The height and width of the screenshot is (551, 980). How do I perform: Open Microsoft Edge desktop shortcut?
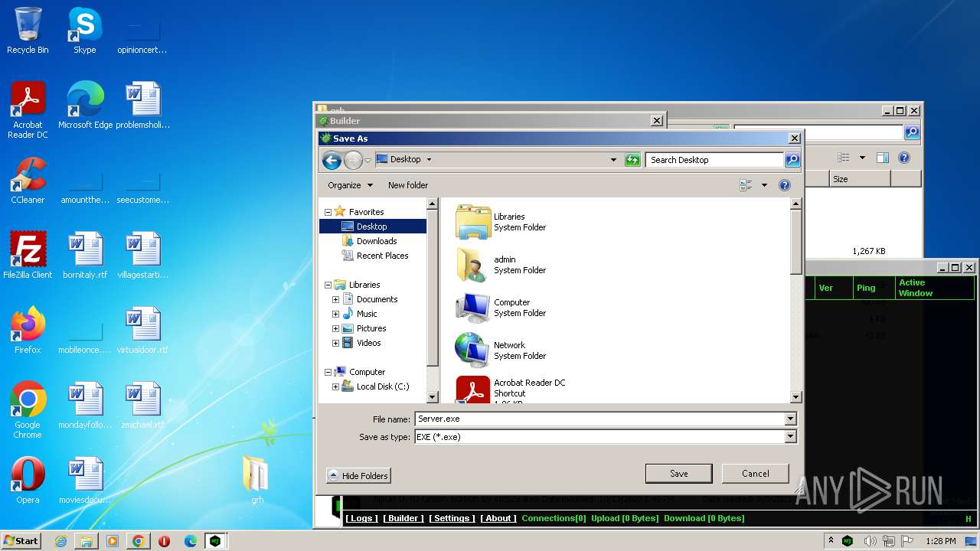pos(85,106)
